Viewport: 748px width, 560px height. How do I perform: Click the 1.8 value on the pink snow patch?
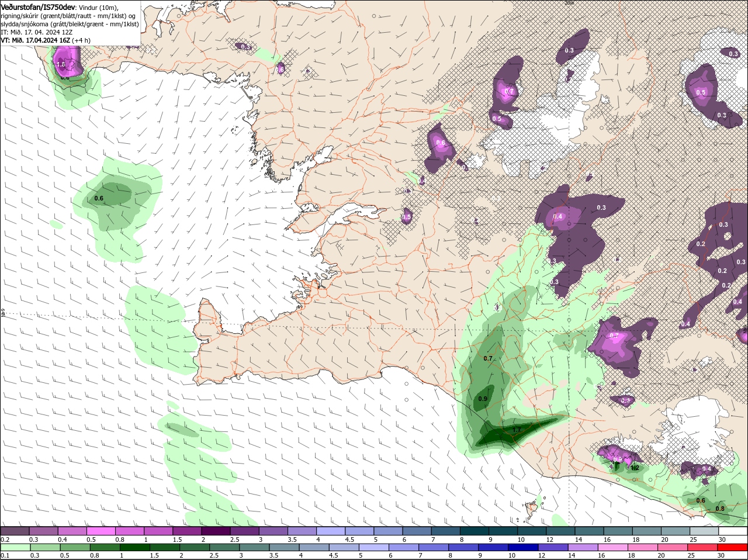pos(61,65)
